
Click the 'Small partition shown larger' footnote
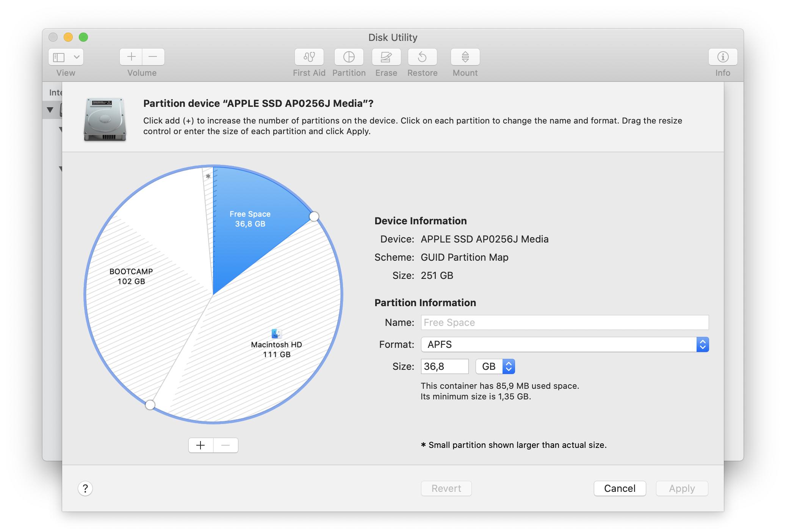coord(514,445)
